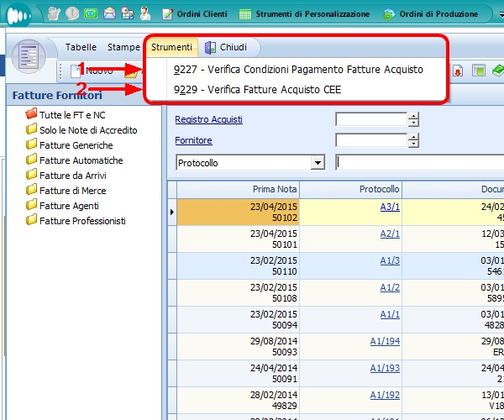Increase the Registro Acquisti spinner value

tap(412, 116)
